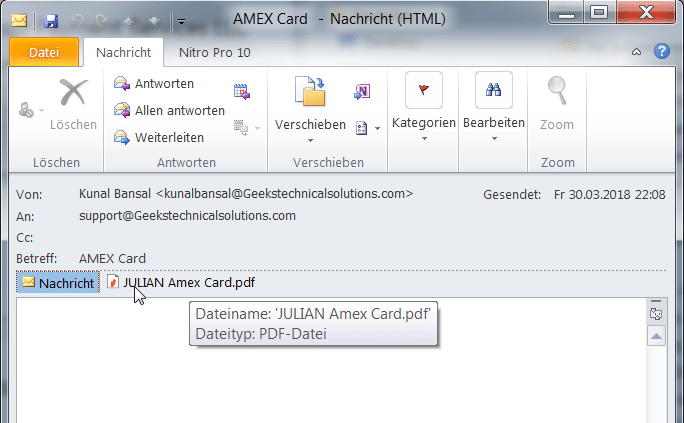Click Allen antworten

point(169,110)
